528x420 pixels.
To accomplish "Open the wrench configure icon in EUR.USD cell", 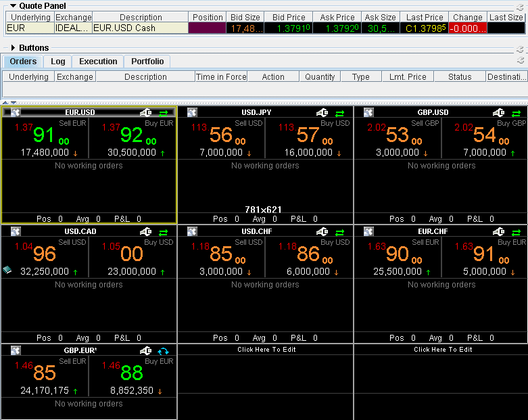I will pos(146,112).
